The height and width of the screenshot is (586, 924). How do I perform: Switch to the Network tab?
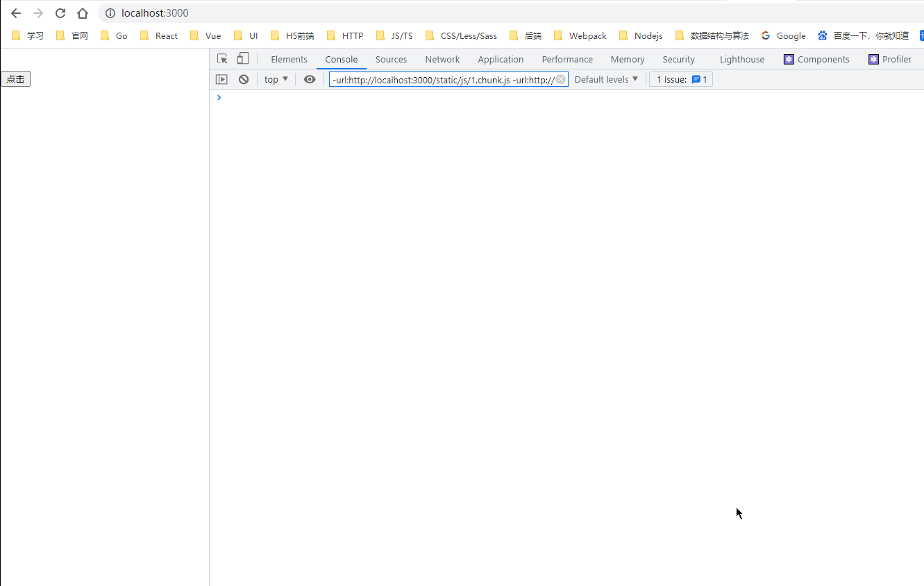[442, 59]
